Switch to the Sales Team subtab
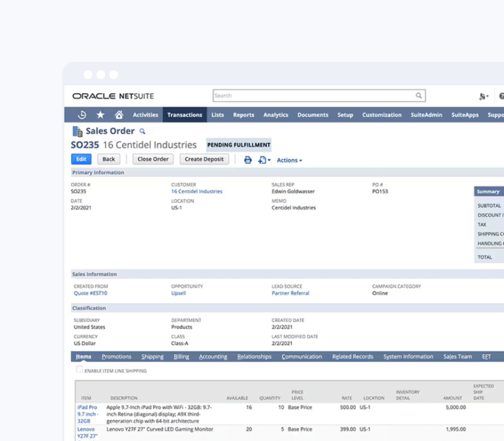The height and width of the screenshot is (441, 504). [458, 357]
